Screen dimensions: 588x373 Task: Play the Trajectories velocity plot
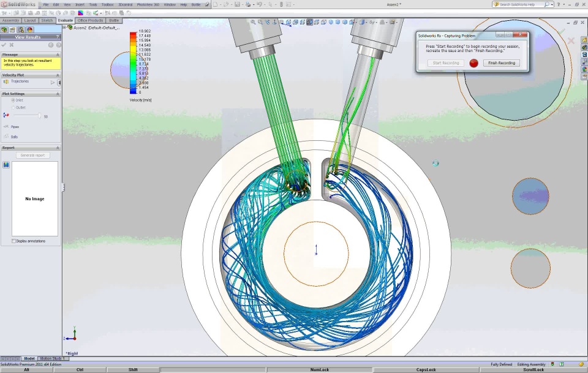tap(53, 82)
